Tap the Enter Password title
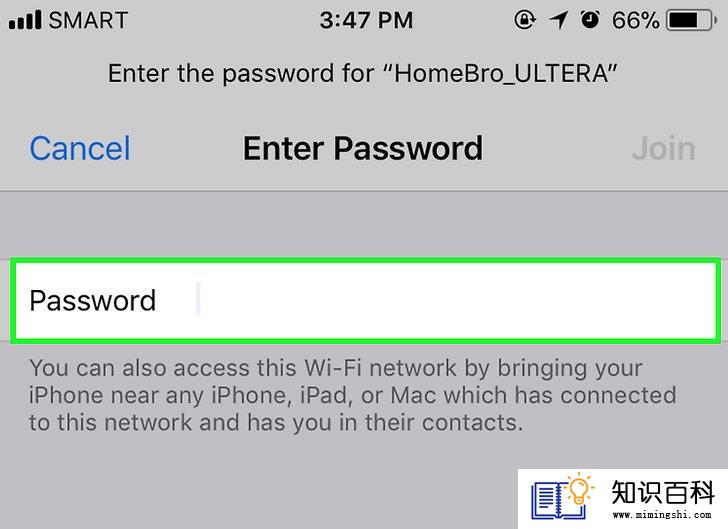Image resolution: width=728 pixels, height=529 pixels. (x=363, y=149)
